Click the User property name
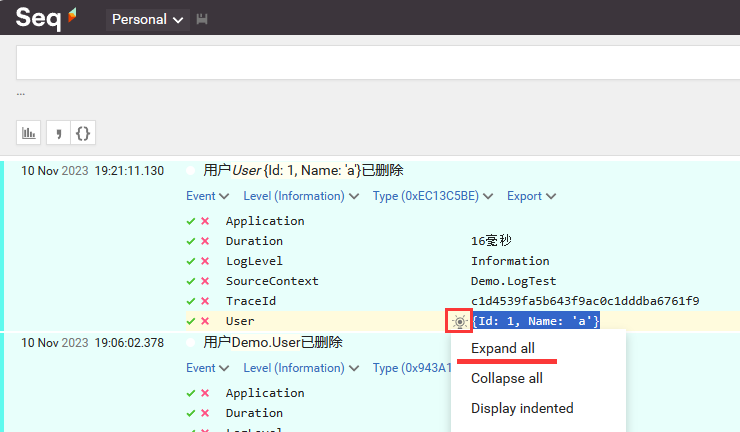Viewport: 740px width, 432px height. pos(240,321)
